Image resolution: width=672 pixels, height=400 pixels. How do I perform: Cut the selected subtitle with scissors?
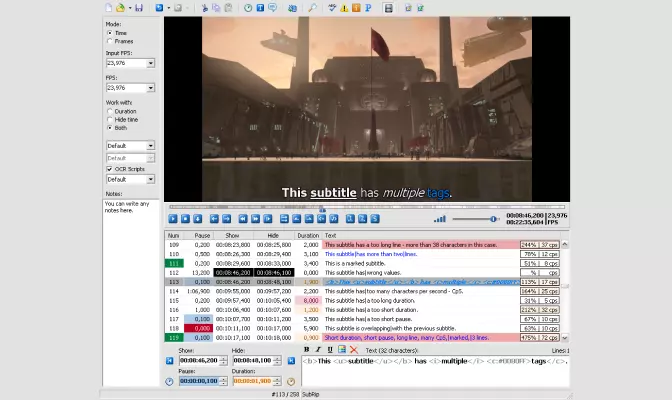[204, 8]
